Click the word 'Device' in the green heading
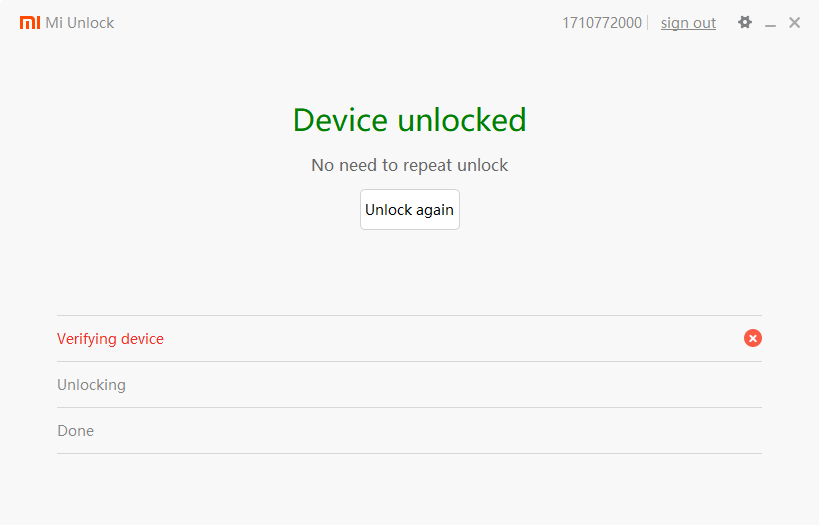This screenshot has height=525, width=819. tap(340, 120)
